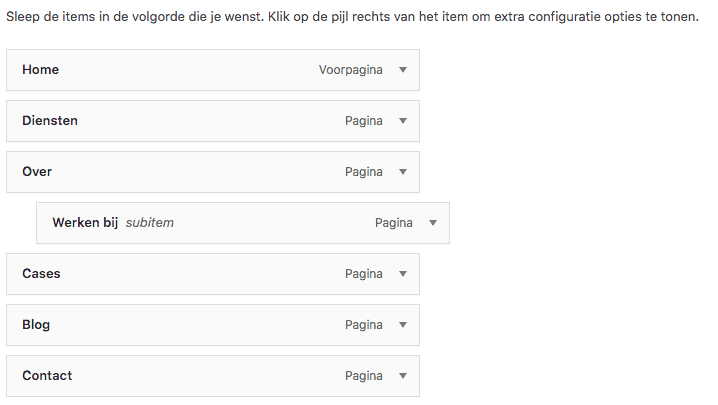The width and height of the screenshot is (718, 405).
Task: Select the Over menu item title
Action: pos(37,172)
